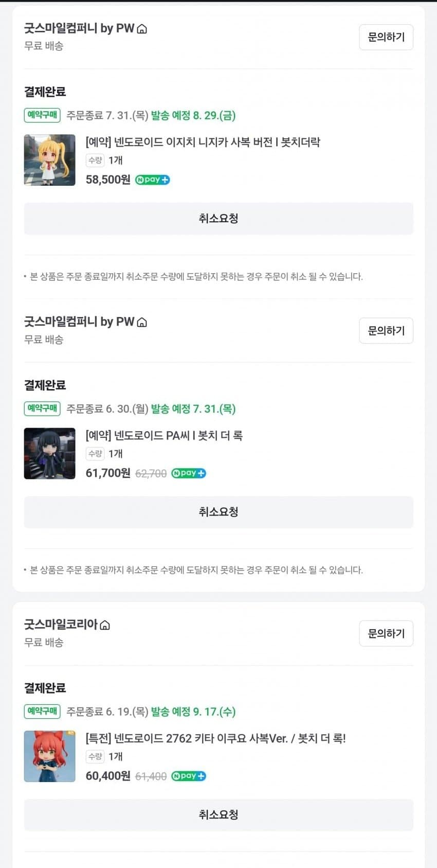This screenshot has height=868, width=437.
Task: Open the 넨도로이드 PA씨 product thumbnail
Action: pyautogui.click(x=50, y=453)
